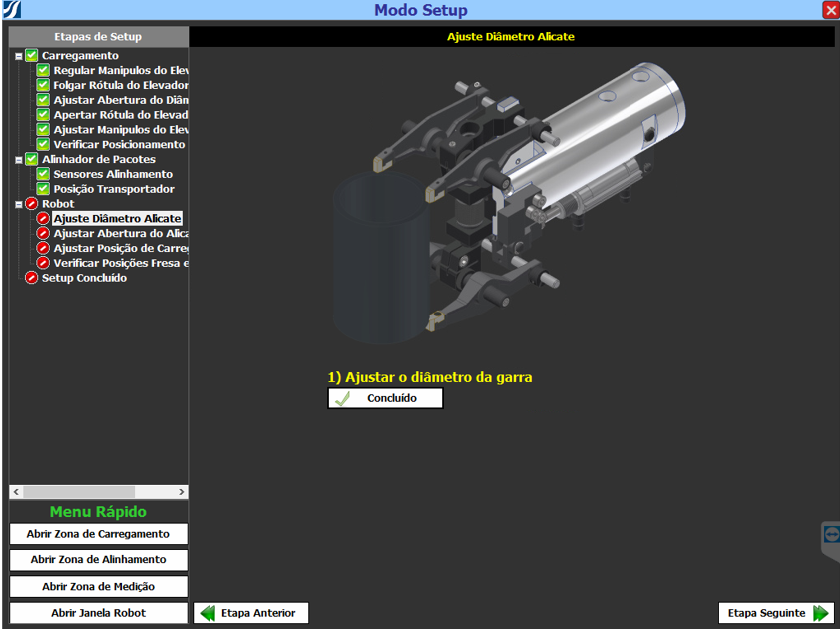
Task: Toggle the Carregamento green checkbox
Action: [31, 56]
